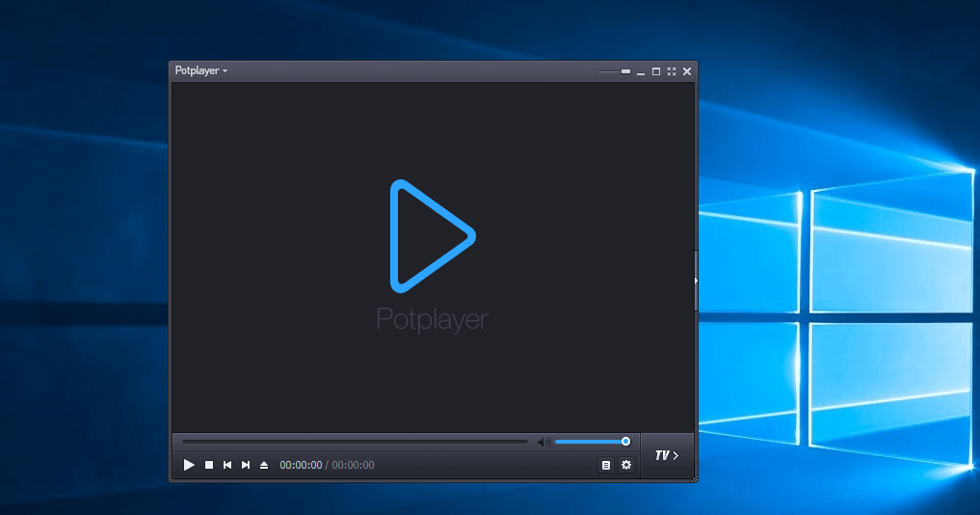Click the large Potplayer logo in video area
Image resolution: width=980 pixels, height=515 pixels.
pos(432,235)
